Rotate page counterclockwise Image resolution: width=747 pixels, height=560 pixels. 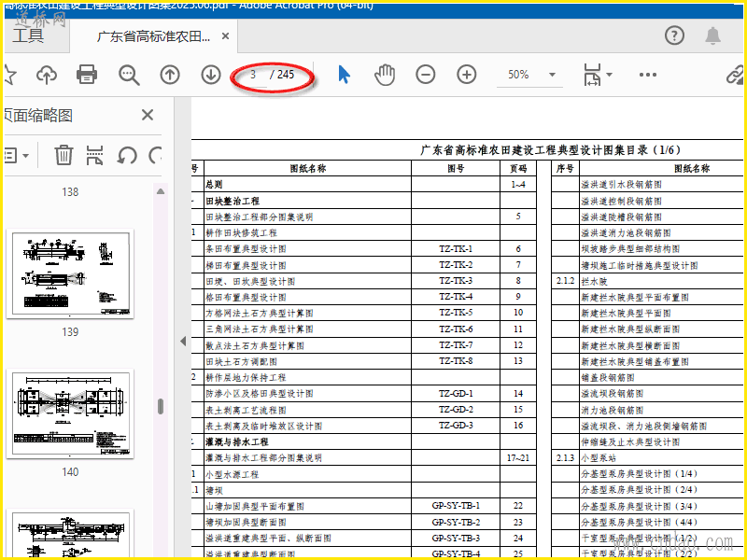(x=127, y=155)
